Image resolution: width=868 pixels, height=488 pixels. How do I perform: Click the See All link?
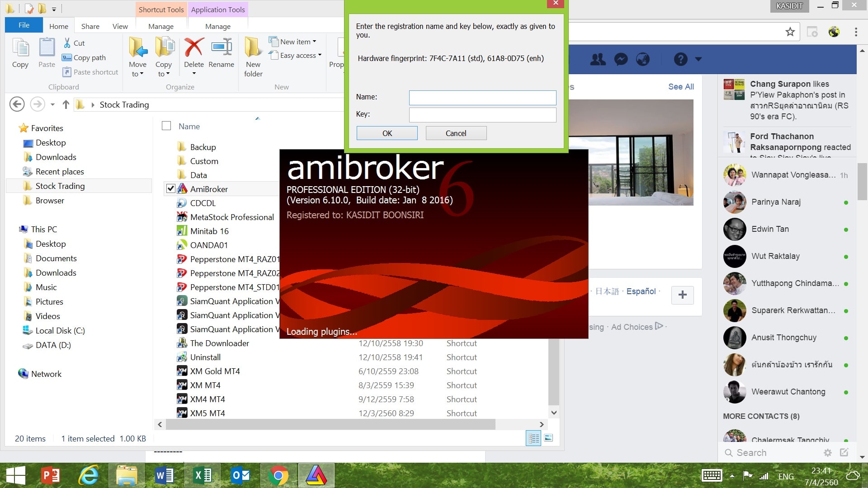(x=680, y=86)
